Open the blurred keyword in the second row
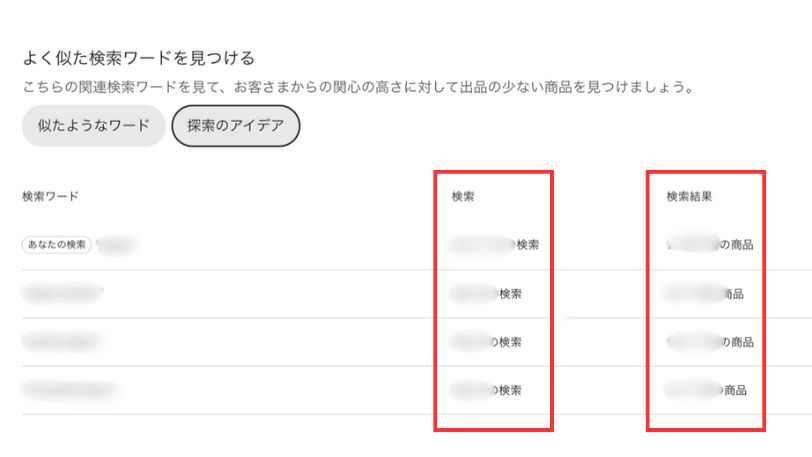The height and width of the screenshot is (457, 812). point(62,294)
